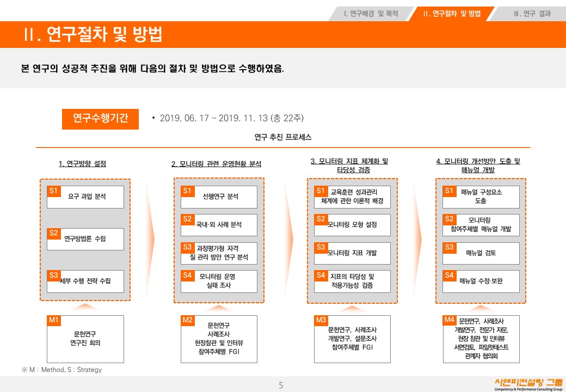Click the '매뉴얼 구성요소 도출' box
Viewport: 566px width, 392px height.
[x=481, y=197]
